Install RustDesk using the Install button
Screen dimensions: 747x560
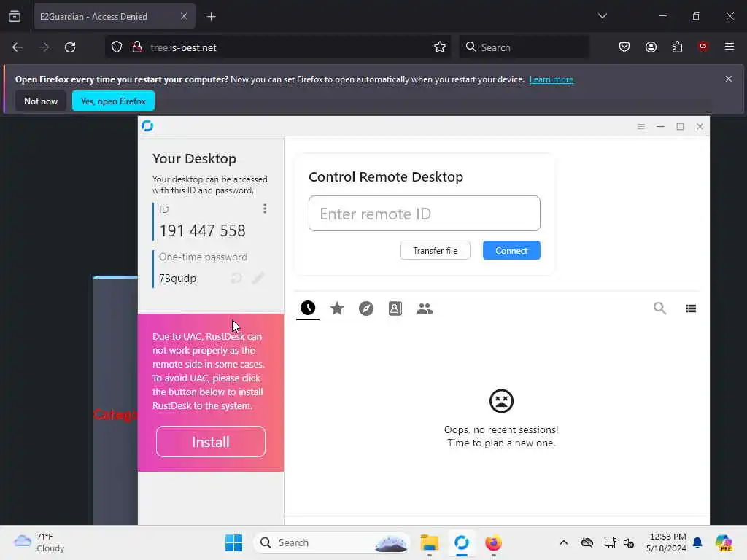coord(211,442)
